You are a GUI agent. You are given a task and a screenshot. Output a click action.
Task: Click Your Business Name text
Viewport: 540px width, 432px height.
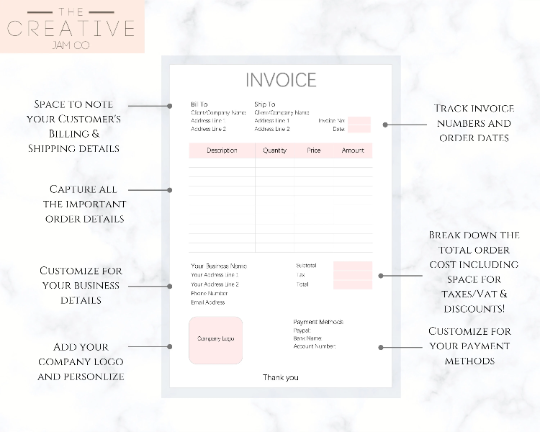[x=219, y=266]
